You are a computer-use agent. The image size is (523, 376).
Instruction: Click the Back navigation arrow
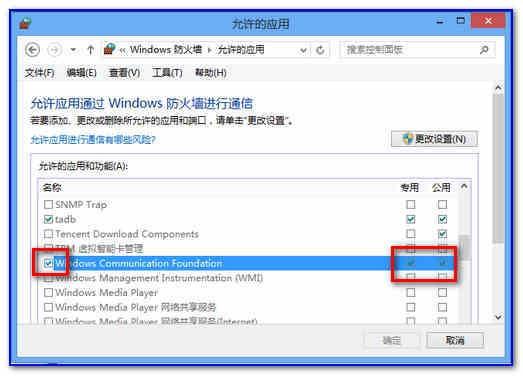tap(32, 50)
